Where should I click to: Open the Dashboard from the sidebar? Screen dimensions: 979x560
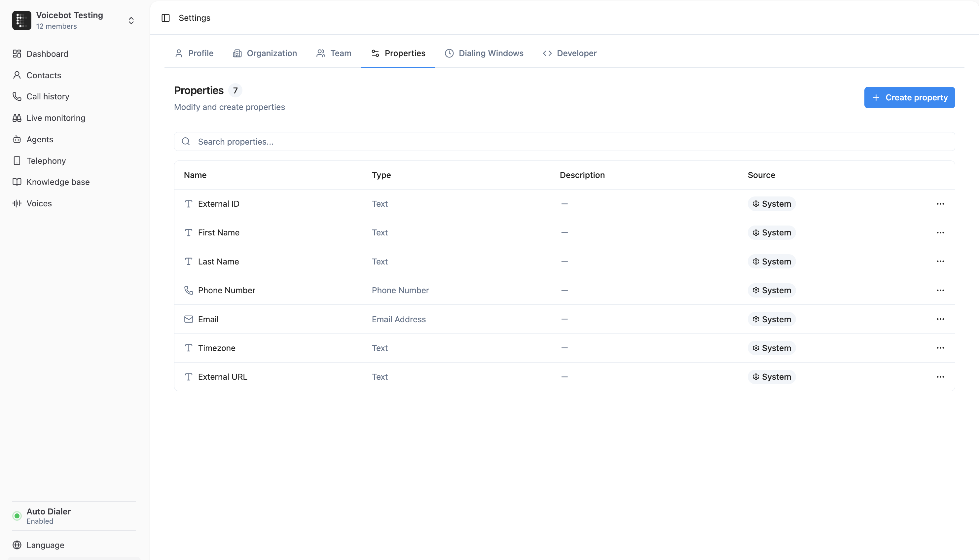click(x=47, y=54)
